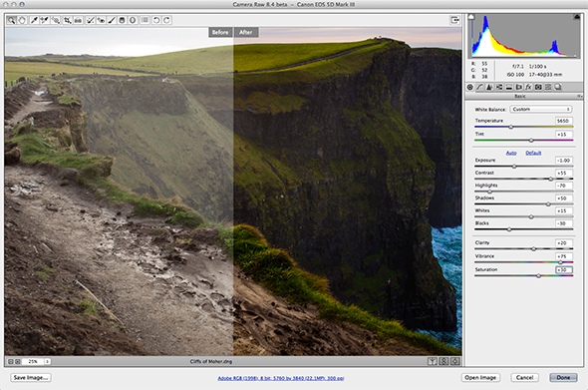588x390 pixels.
Task: Cycle Before/After views button
Action: pyautogui.click(x=433, y=361)
